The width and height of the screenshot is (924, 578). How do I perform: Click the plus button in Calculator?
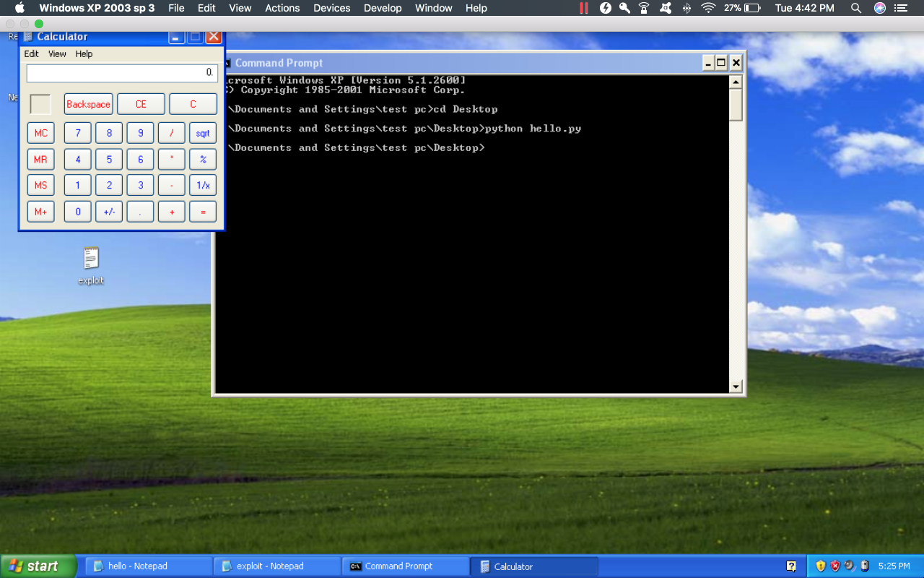tap(172, 212)
